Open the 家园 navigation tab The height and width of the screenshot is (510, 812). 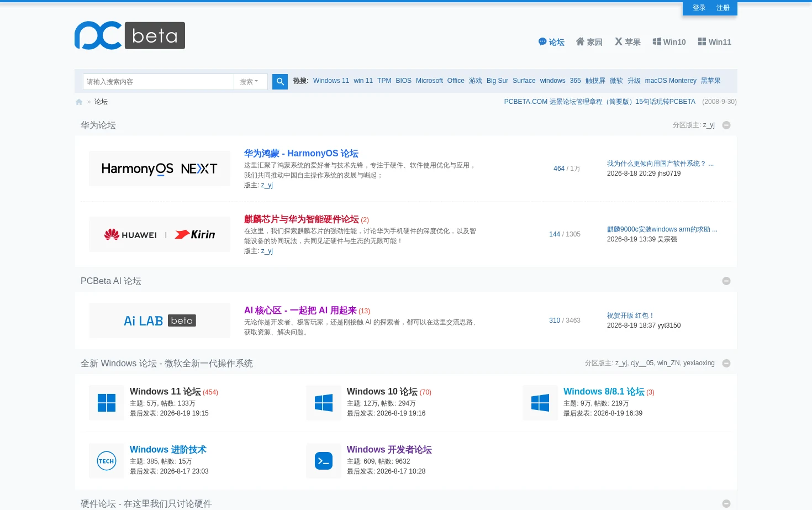pyautogui.click(x=589, y=42)
